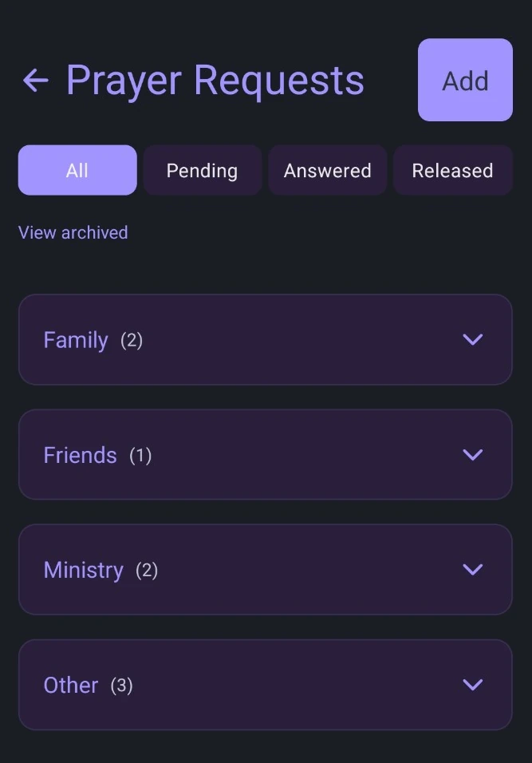Select the All filter tab

point(77,170)
